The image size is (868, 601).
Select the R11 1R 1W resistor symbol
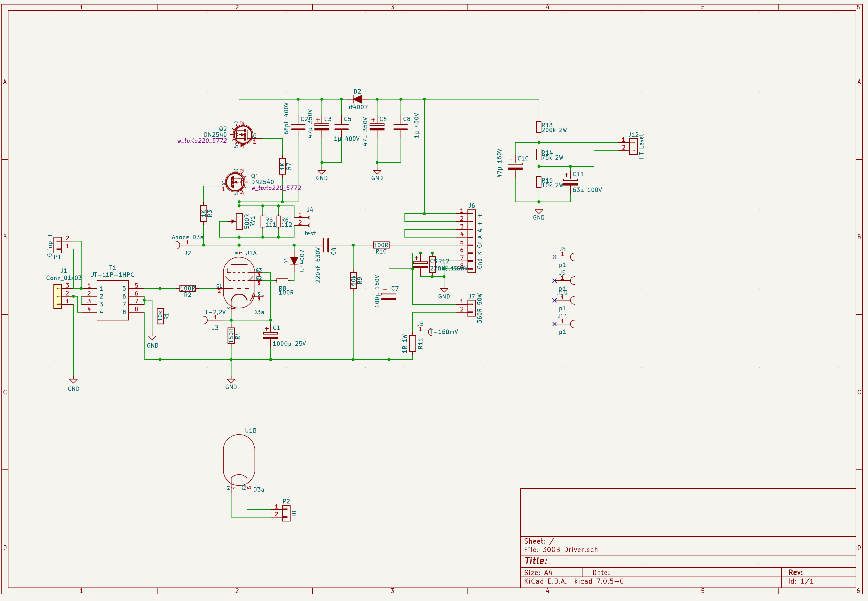tap(413, 344)
